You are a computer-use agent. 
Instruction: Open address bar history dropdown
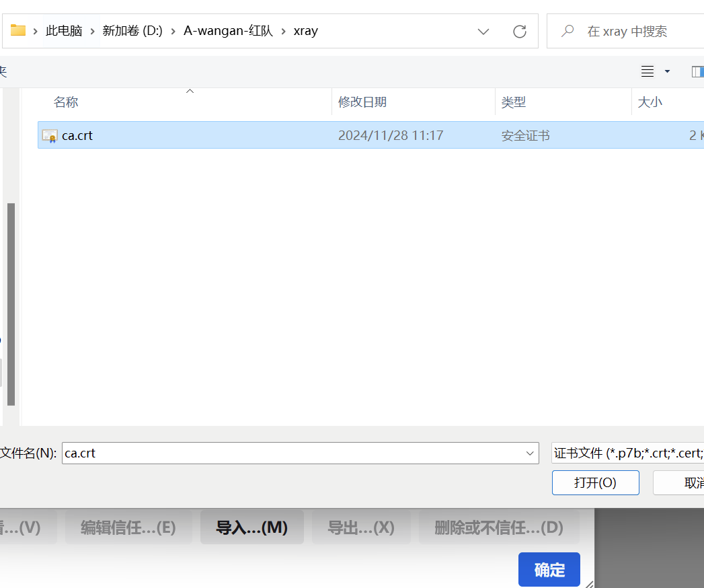(483, 32)
